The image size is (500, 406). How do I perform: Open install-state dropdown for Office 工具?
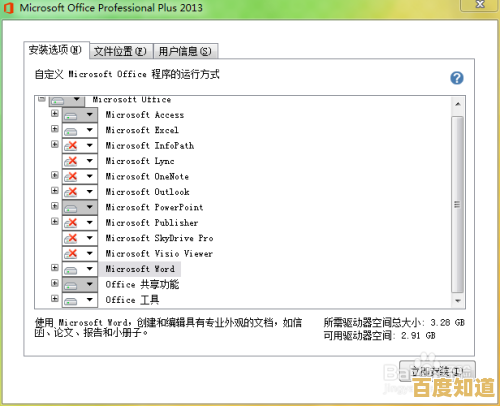[x=80, y=300]
